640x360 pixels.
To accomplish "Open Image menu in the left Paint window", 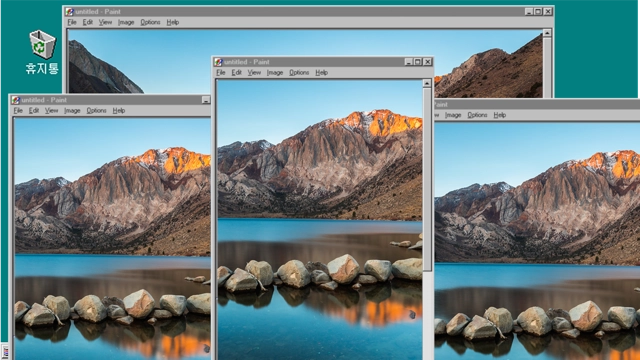I will (x=72, y=110).
